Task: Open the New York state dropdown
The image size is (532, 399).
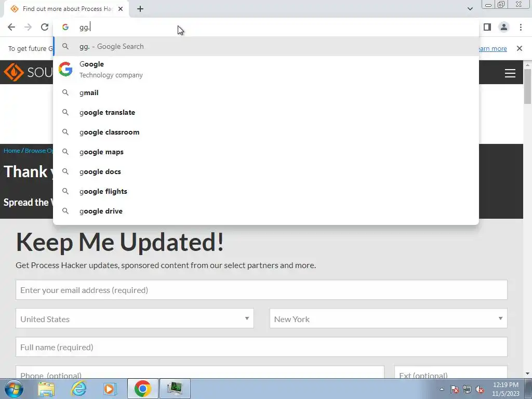Action: 389,318
